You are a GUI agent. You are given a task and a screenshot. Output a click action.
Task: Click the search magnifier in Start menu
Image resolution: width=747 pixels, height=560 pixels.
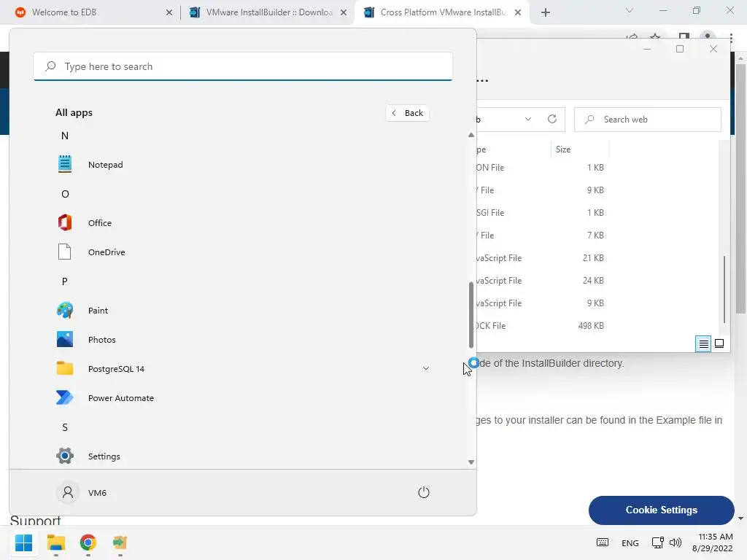50,66
